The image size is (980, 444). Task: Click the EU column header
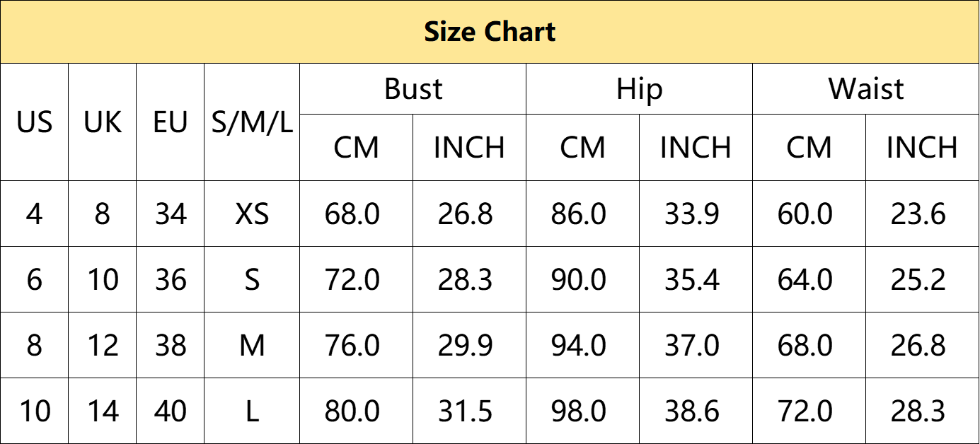click(170, 122)
